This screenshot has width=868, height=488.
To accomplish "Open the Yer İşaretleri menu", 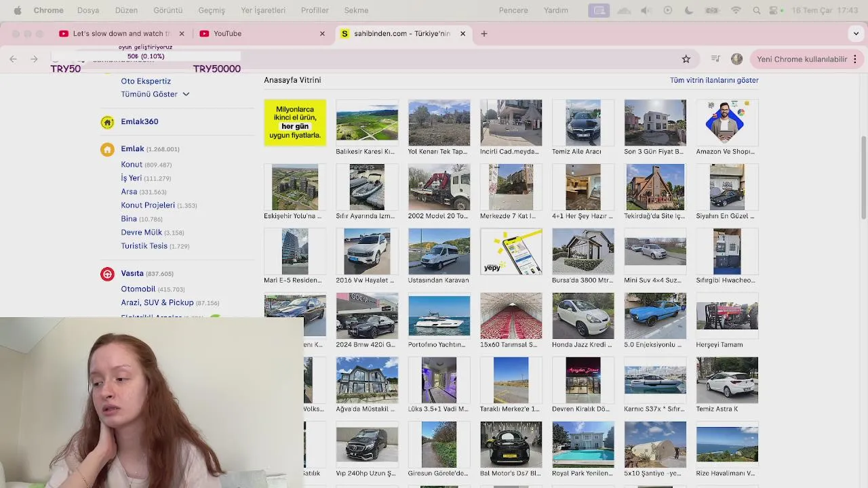I will coord(263,10).
